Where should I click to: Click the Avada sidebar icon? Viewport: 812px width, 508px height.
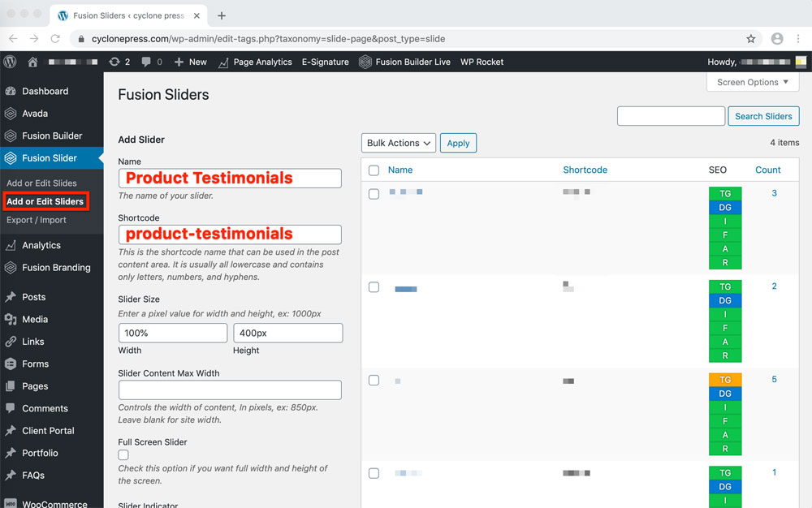click(x=11, y=114)
